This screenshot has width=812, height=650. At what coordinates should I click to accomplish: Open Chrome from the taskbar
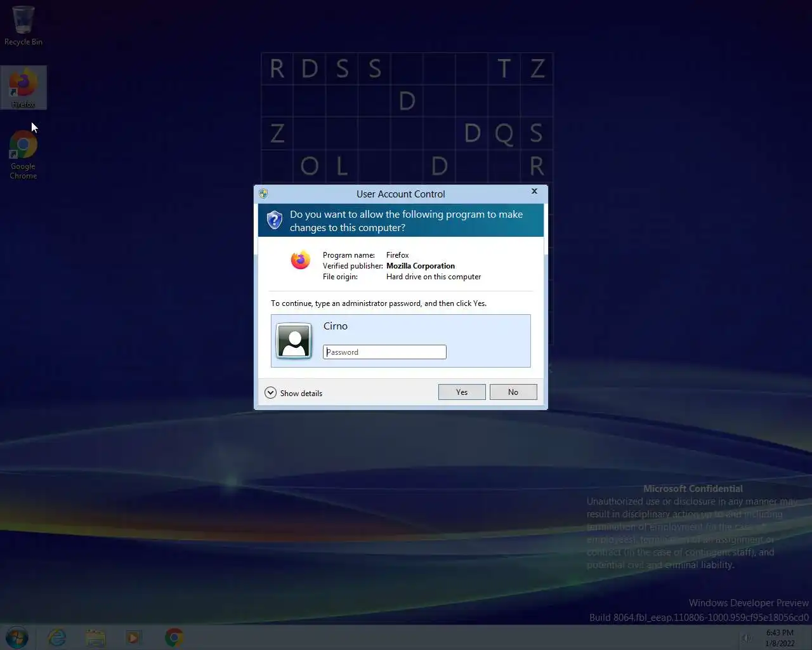[174, 637]
